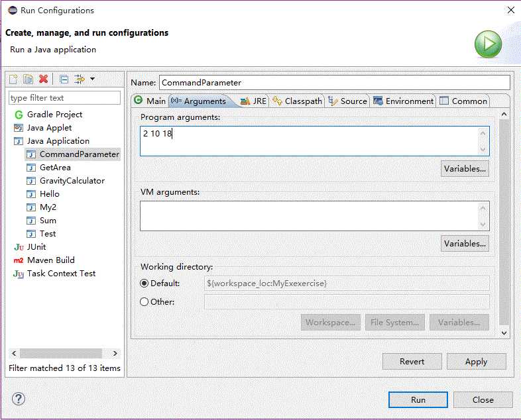
Task: Click the duplicate configuration icon
Action: coord(28,79)
